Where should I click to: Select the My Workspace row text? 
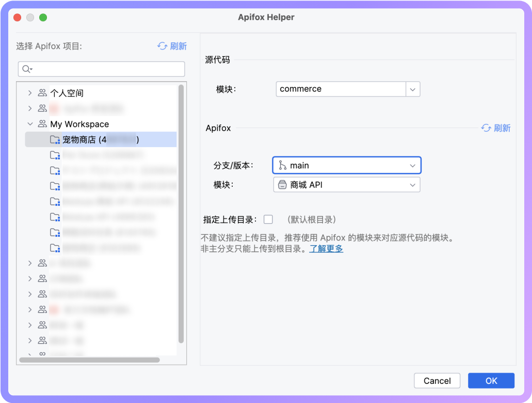(80, 124)
